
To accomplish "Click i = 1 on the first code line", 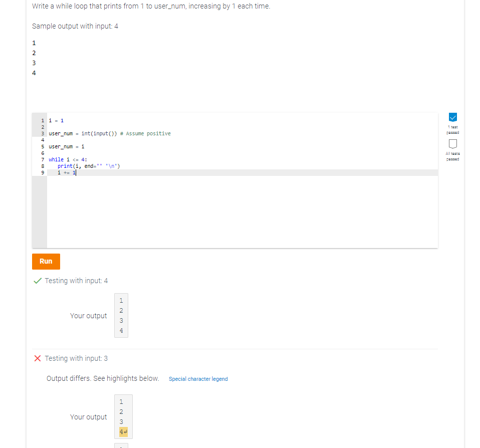I will tap(55, 120).
